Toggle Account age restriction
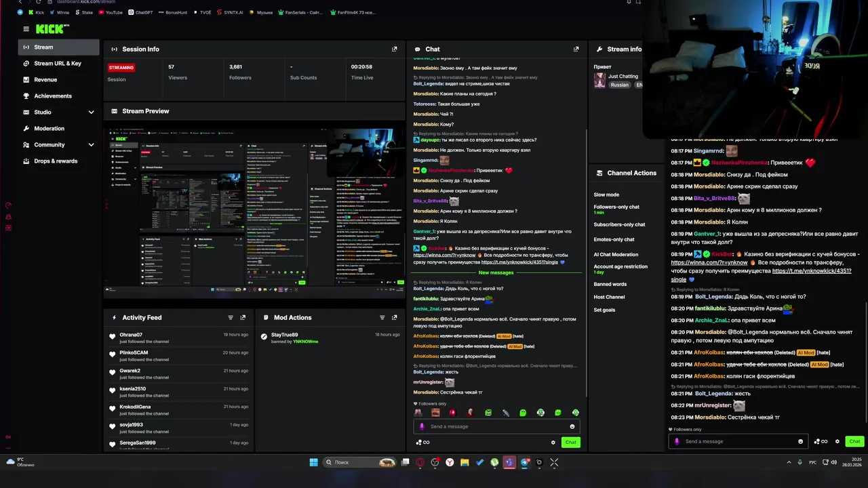The height and width of the screenshot is (488, 868). coord(620,266)
